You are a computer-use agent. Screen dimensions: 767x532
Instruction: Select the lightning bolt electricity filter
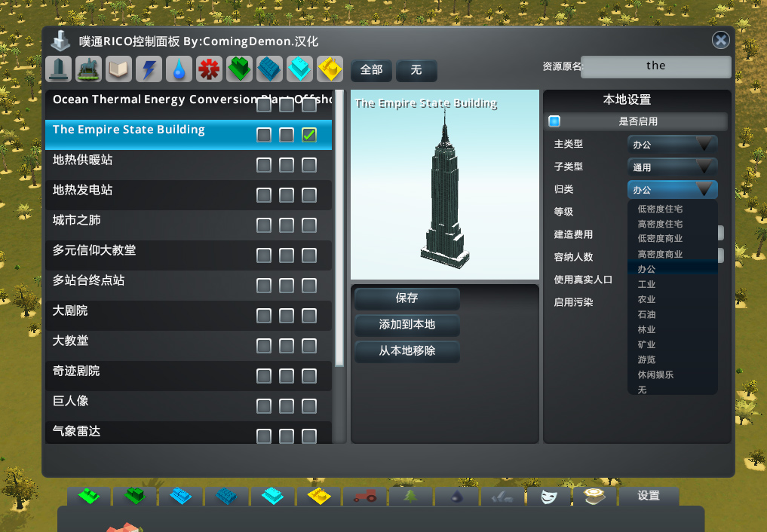tap(149, 69)
